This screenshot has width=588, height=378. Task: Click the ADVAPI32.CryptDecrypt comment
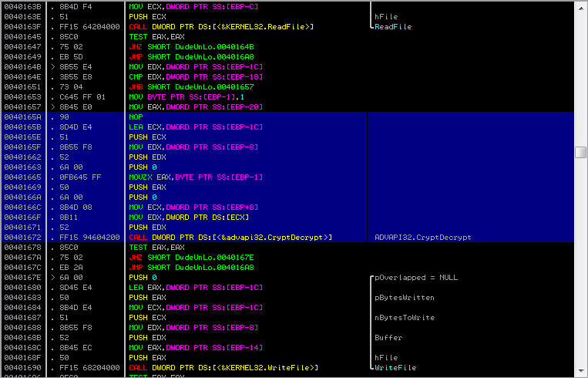(x=422, y=238)
